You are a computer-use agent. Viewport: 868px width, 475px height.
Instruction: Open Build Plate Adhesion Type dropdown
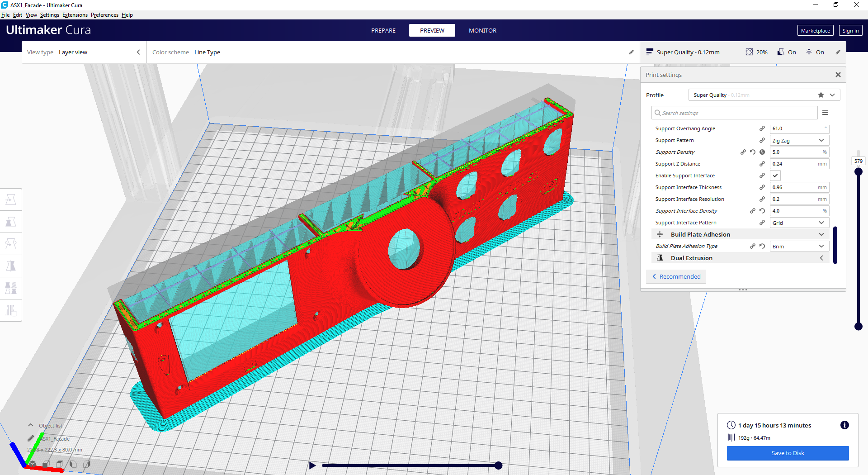(x=799, y=246)
